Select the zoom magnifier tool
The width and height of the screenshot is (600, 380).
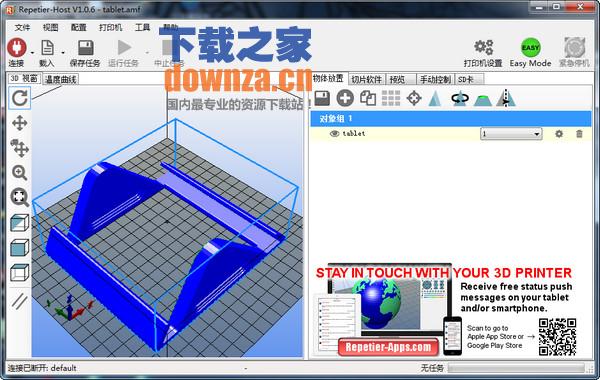(x=20, y=173)
